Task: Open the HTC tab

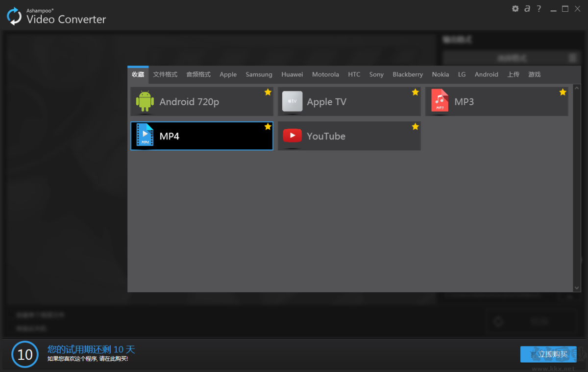Action: click(354, 74)
